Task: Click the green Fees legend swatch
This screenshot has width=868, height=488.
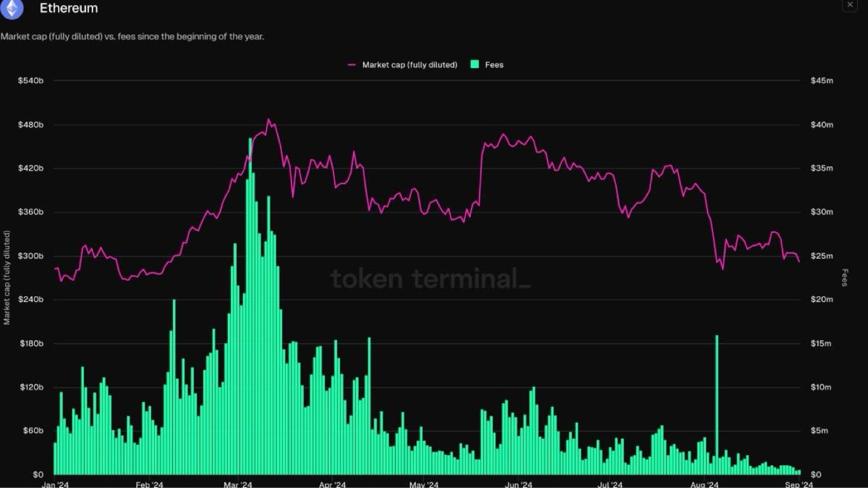Action: tap(475, 65)
